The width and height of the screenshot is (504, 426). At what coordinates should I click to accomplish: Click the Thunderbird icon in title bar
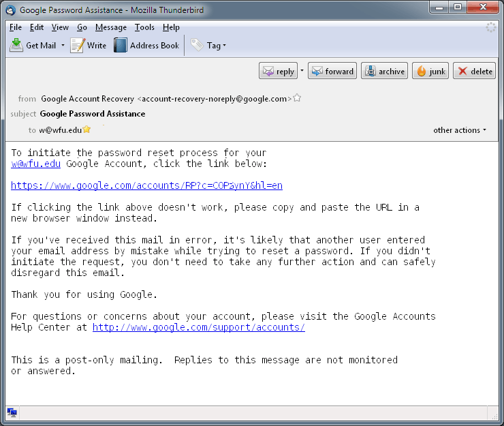[11, 10]
